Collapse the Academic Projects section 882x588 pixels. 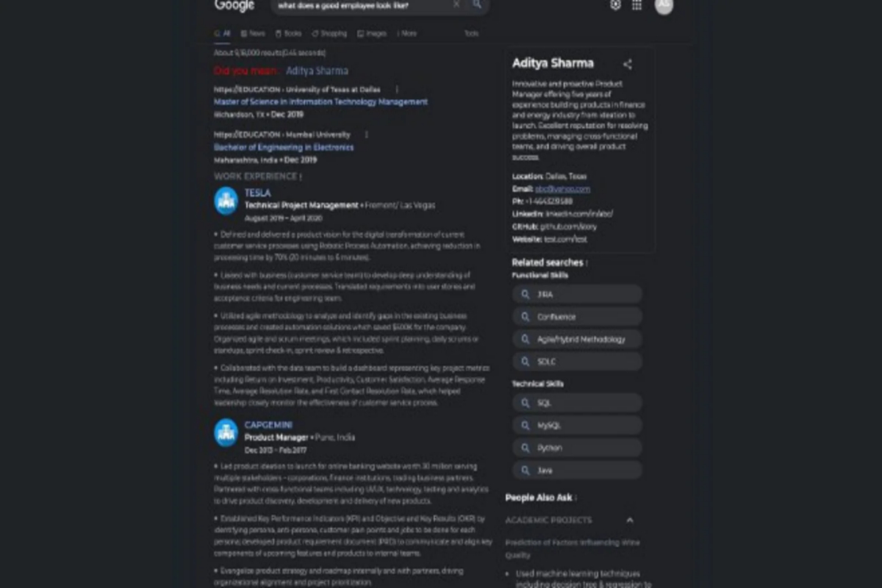tap(630, 520)
